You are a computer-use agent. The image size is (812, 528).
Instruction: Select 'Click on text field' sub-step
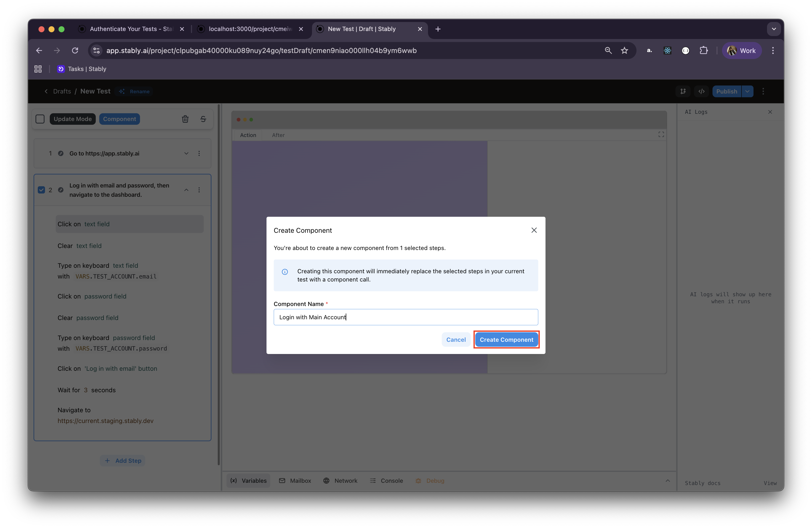point(130,224)
